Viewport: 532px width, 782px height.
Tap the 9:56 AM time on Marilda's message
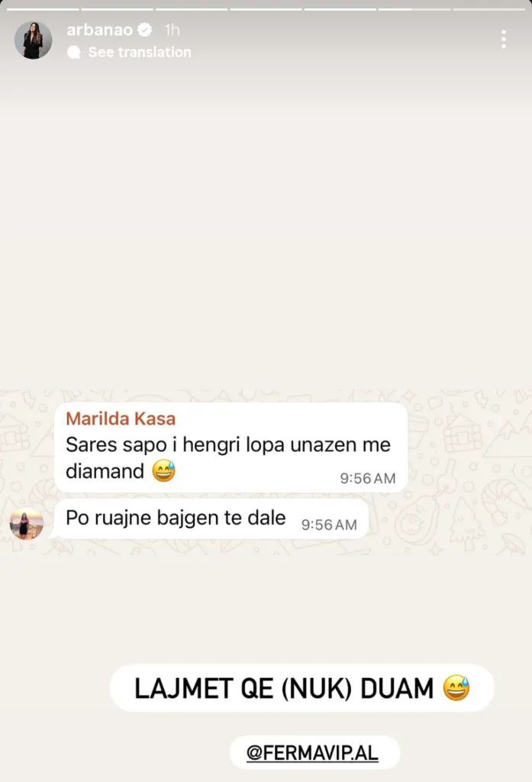coord(368,478)
